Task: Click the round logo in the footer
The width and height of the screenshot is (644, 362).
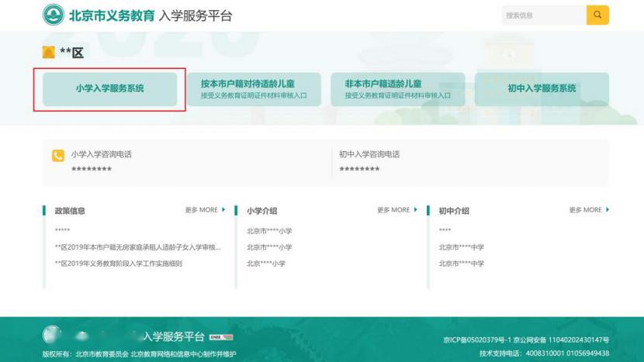Action: tap(52, 334)
